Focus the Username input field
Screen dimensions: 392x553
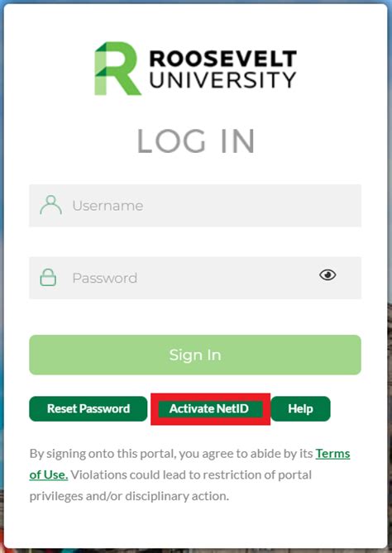click(x=195, y=206)
